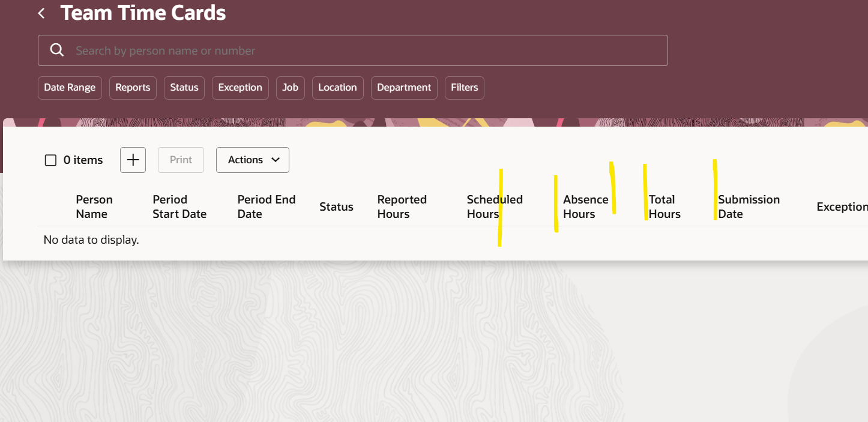Open the Status filter chip
The height and width of the screenshot is (422, 868).
[184, 88]
